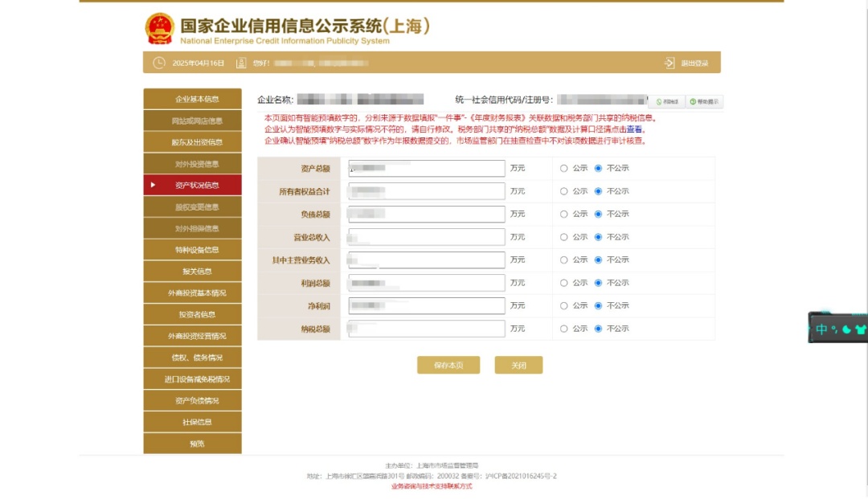Go to 特种设备信息 section
Viewport: 868px width, 499px height.
192,249
